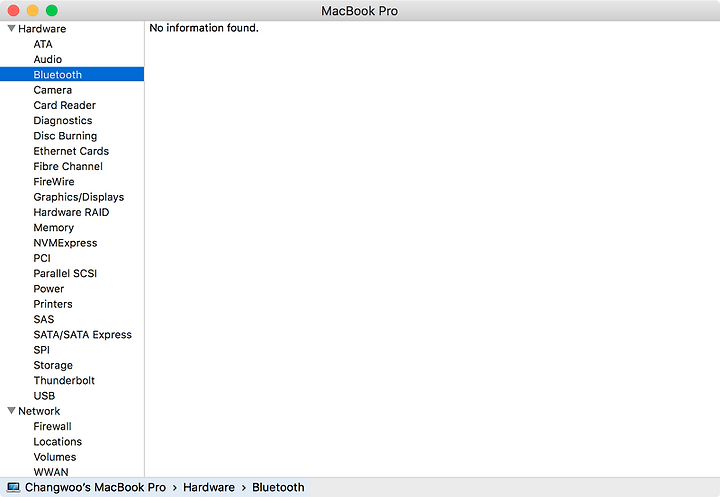720x497 pixels.
Task: Click Bluetooth in the path bar
Action: click(278, 487)
